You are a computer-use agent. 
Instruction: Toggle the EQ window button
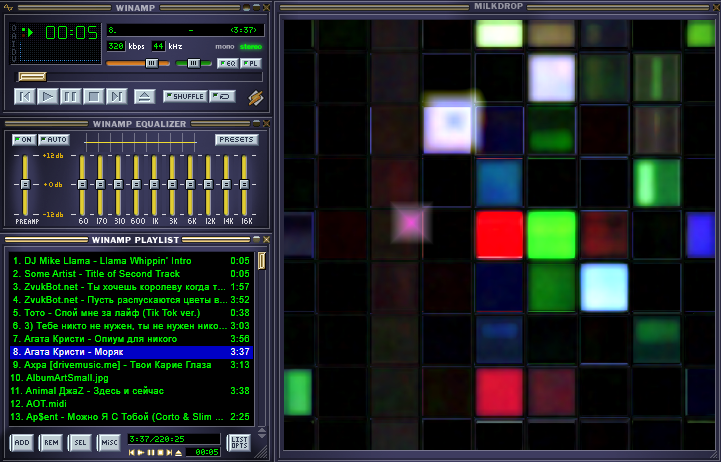pyautogui.click(x=227, y=63)
